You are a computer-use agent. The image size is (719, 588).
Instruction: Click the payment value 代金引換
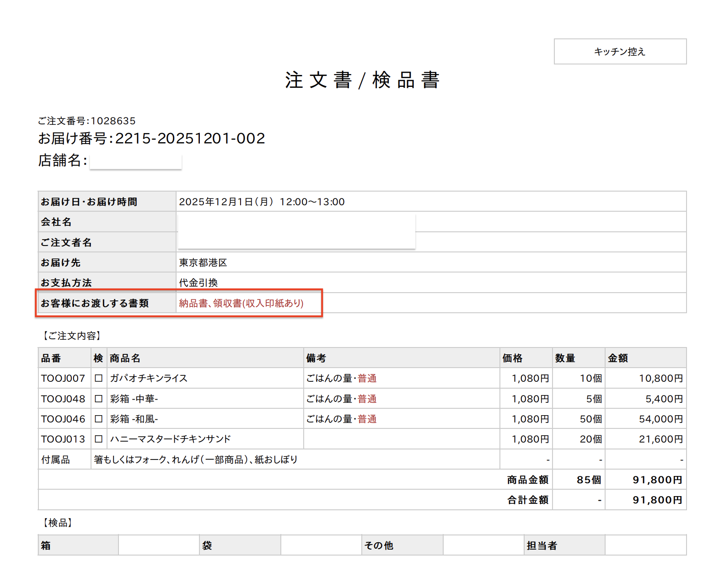(x=198, y=283)
